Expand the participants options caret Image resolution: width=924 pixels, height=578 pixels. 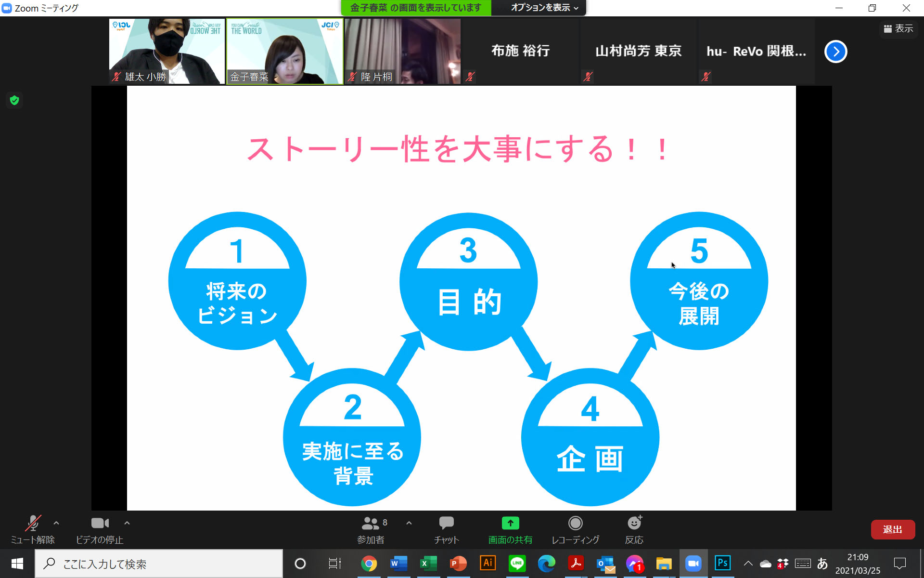(x=409, y=523)
